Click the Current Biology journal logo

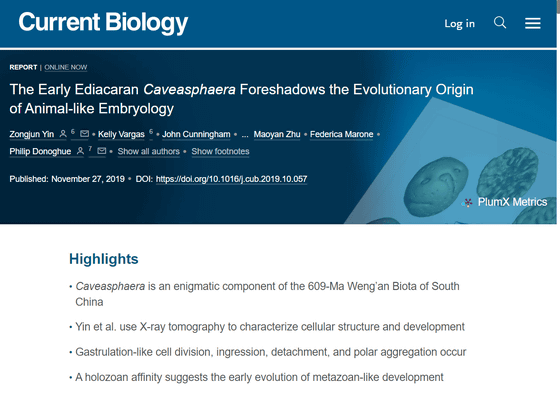click(x=103, y=22)
